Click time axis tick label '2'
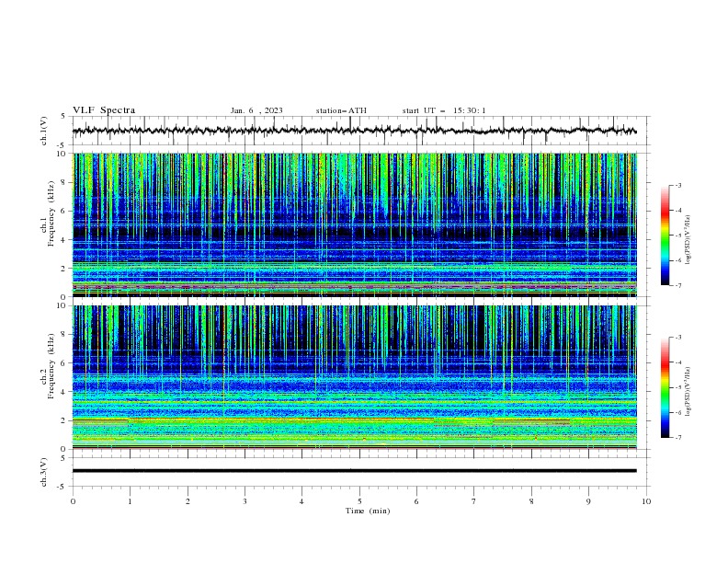The image size is (728, 563). (x=188, y=501)
